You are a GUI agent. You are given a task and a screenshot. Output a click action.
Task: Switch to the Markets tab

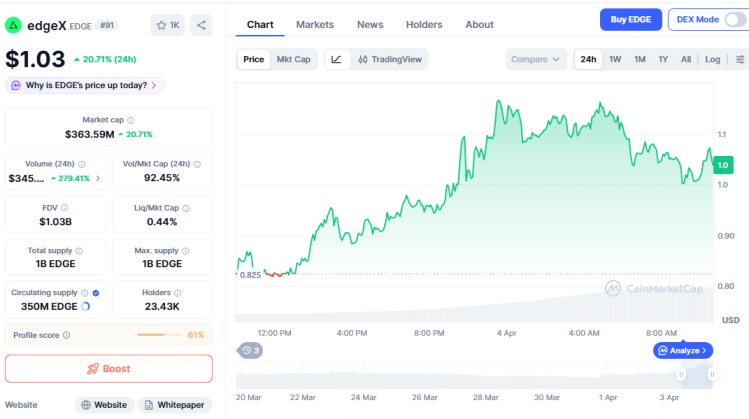[315, 24]
